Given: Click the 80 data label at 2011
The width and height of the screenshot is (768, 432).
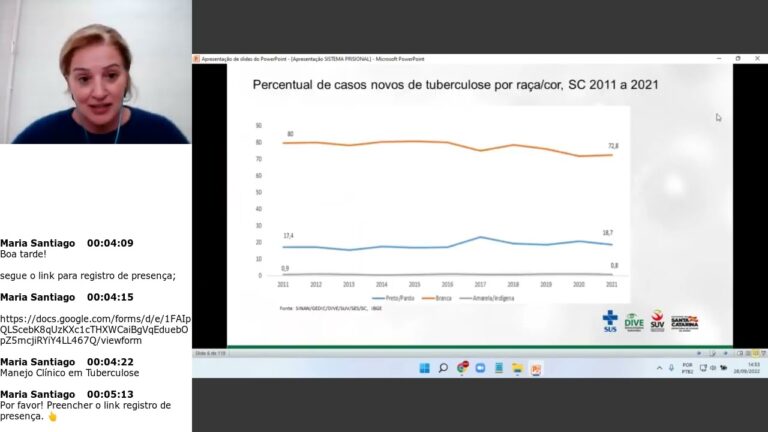Looking at the screenshot, I should 290,134.
